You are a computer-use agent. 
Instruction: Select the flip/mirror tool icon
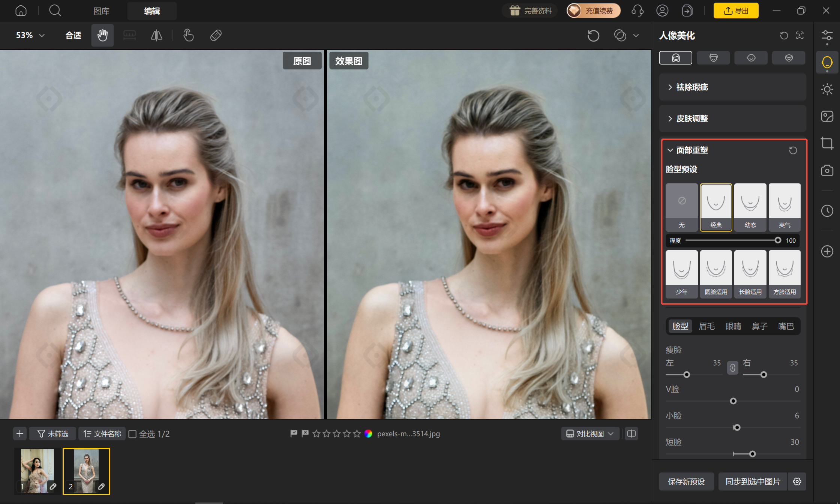156,35
